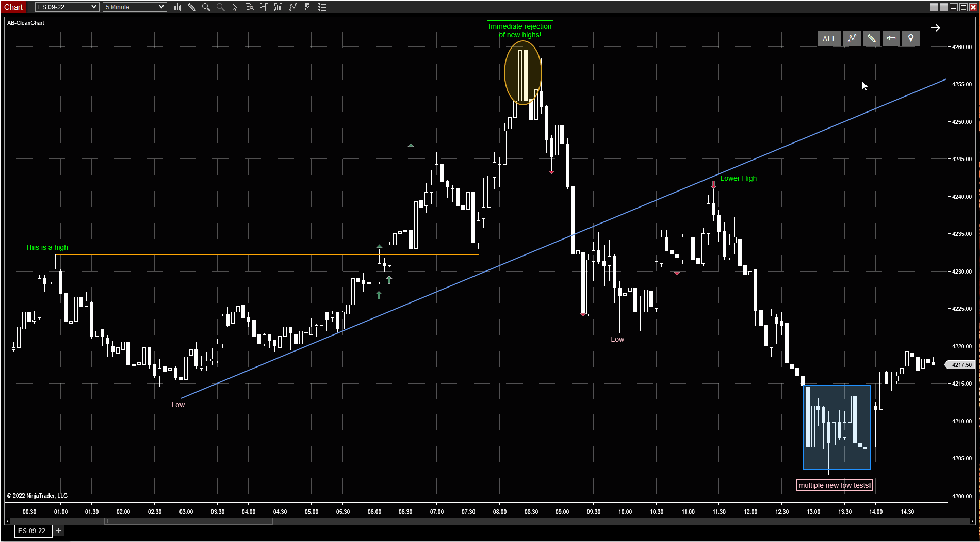Toggle indicator visibility on chart overlay
This screenshot has width=980, height=542.
point(852,39)
